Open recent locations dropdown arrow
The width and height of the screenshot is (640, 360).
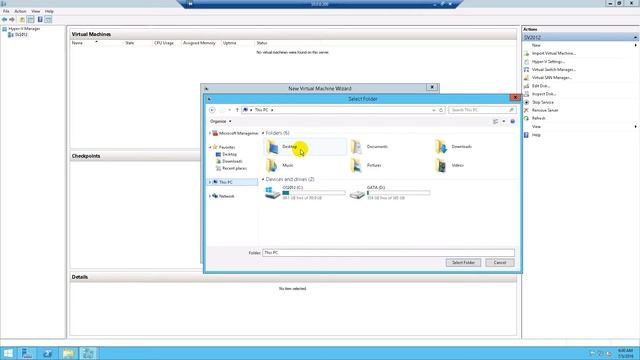coord(229,110)
